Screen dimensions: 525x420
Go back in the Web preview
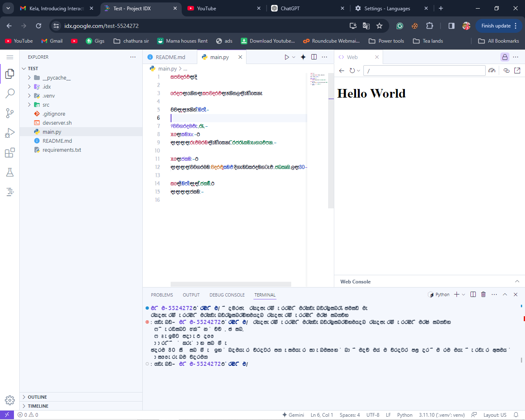[x=342, y=71]
